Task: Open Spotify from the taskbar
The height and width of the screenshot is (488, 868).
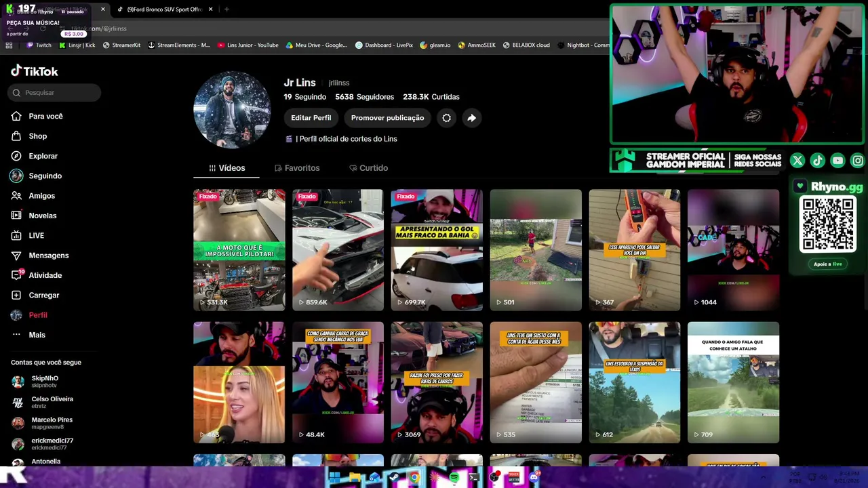Action: click(x=454, y=478)
